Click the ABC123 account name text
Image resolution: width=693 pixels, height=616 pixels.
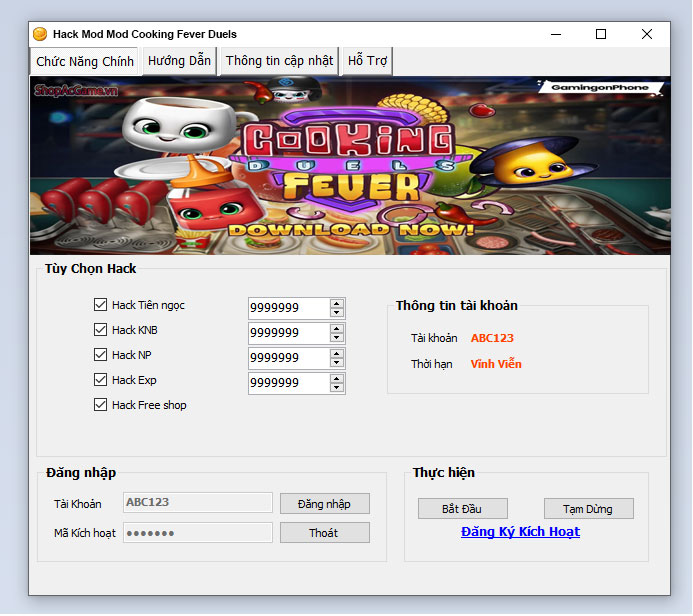(x=492, y=338)
